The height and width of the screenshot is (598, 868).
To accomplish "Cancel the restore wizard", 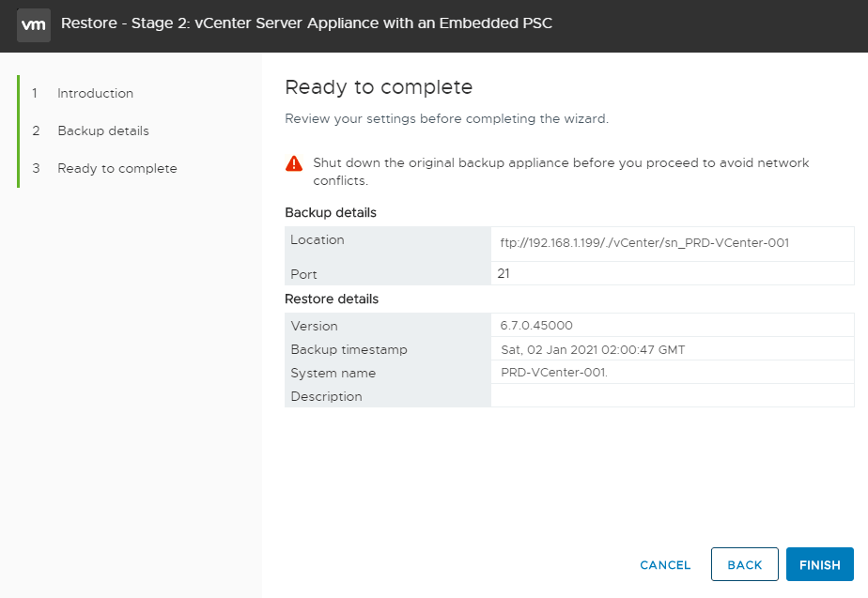I will pos(665,565).
